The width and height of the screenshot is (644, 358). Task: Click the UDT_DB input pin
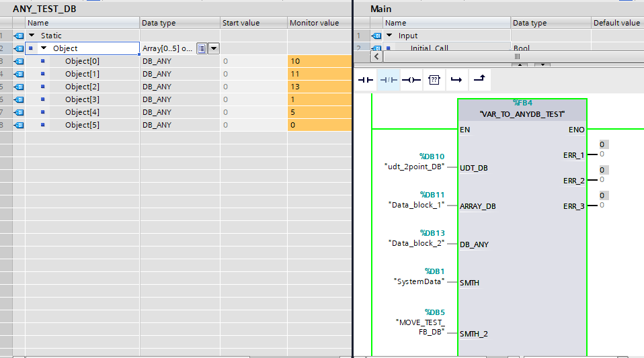pyautogui.click(x=473, y=168)
